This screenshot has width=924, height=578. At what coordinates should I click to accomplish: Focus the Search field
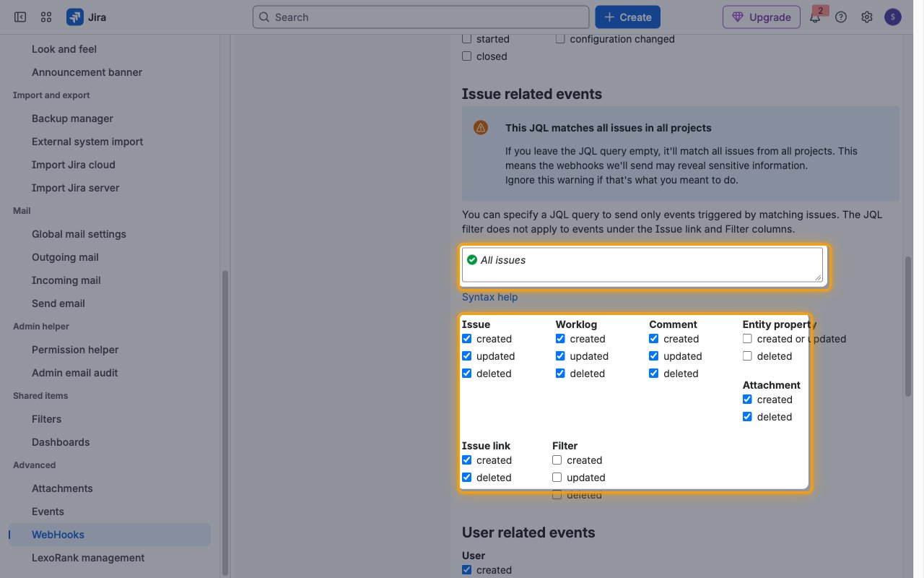(421, 17)
